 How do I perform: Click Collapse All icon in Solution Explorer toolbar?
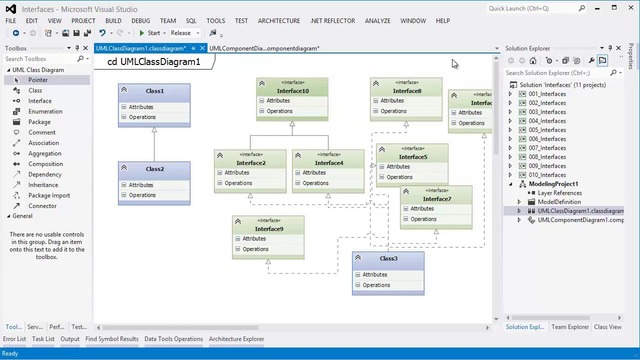pos(565,61)
